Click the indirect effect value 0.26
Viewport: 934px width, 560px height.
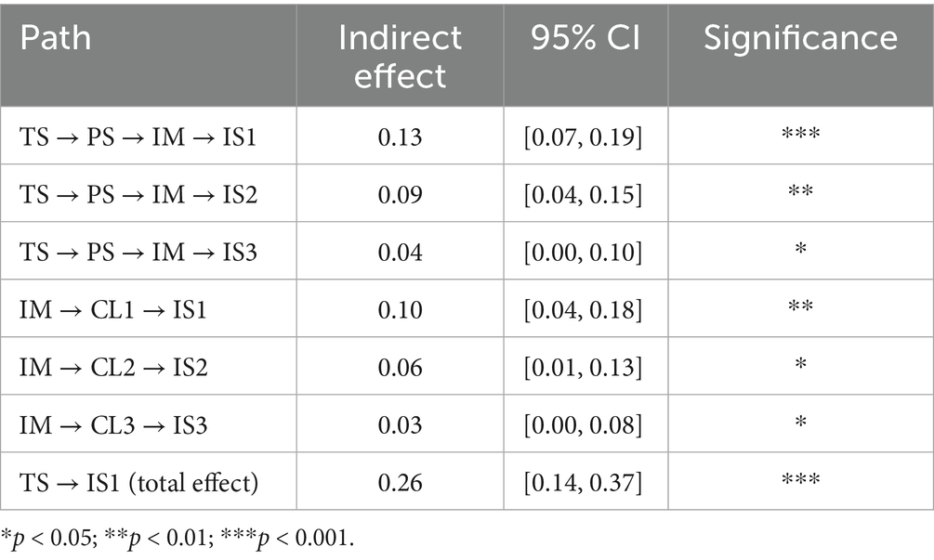click(400, 482)
